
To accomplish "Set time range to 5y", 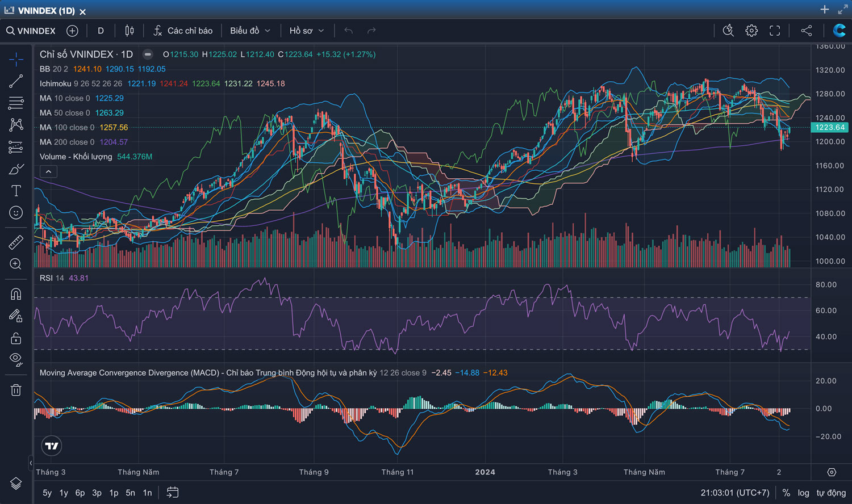I will coord(47,493).
